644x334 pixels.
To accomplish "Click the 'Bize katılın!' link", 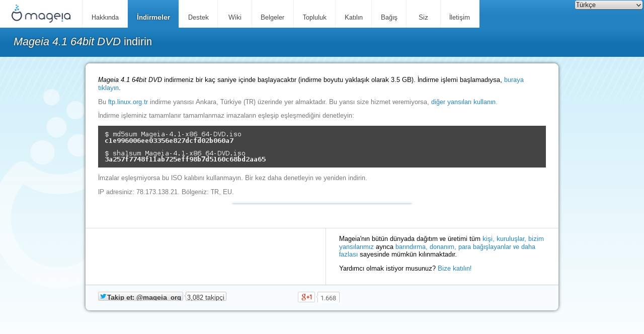I will tap(454, 268).
